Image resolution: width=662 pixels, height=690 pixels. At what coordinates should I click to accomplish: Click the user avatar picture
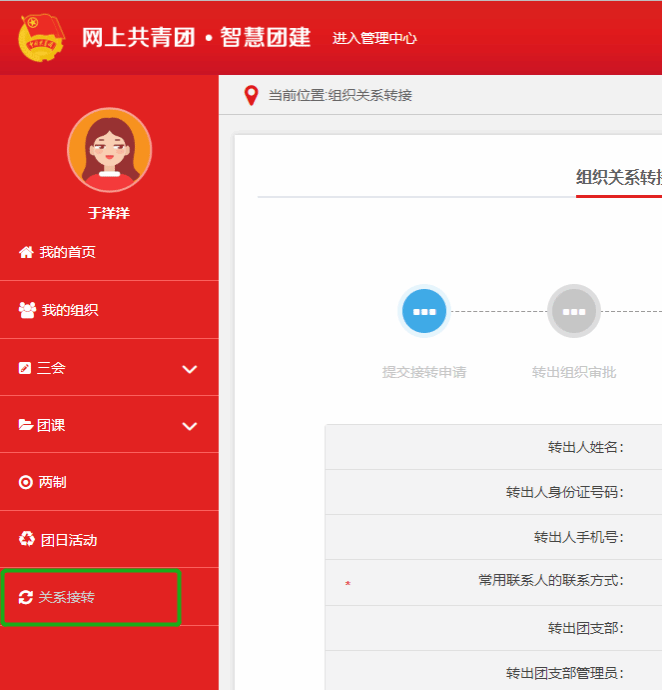click(109, 150)
